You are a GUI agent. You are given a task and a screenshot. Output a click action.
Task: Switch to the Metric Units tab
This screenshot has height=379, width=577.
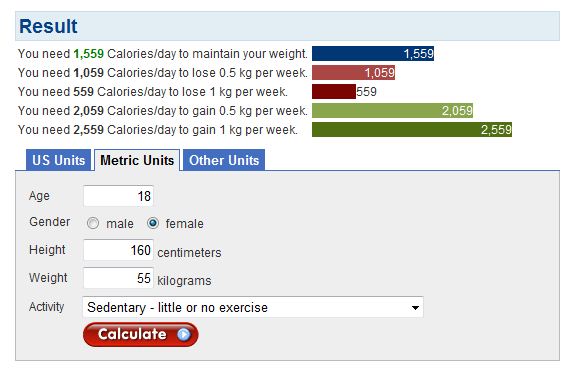pyautogui.click(x=137, y=160)
